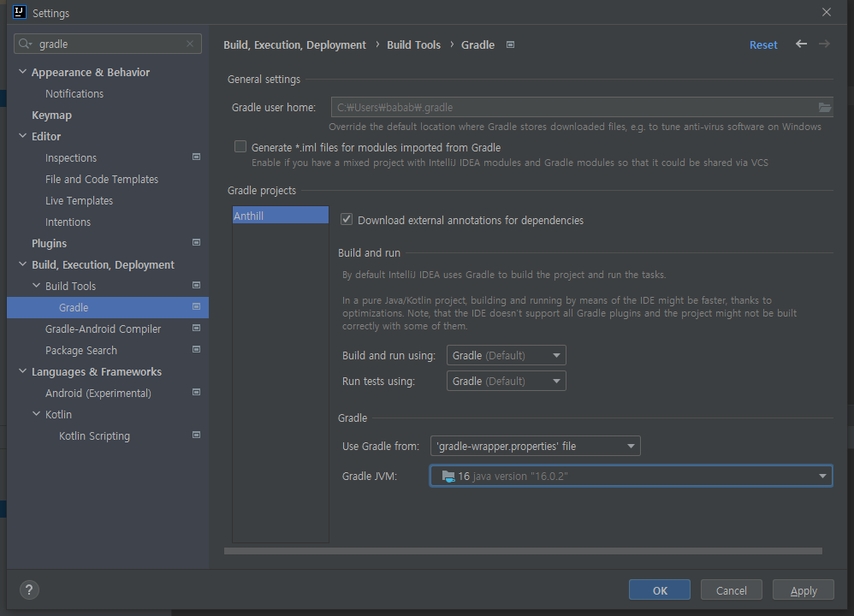Click project-level icon on Build Tools row
854x616 pixels.
coord(197,286)
